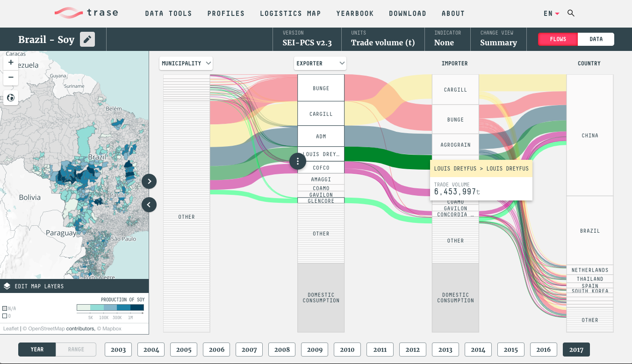The width and height of the screenshot is (632, 364).
Task: Edit the Brazil - Soy context with pencil icon
Action: 87,39
